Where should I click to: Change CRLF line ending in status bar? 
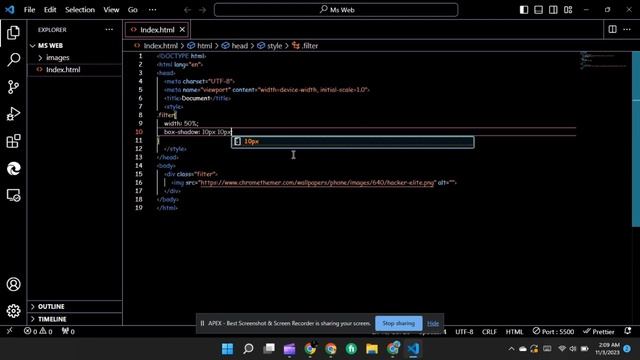point(489,332)
